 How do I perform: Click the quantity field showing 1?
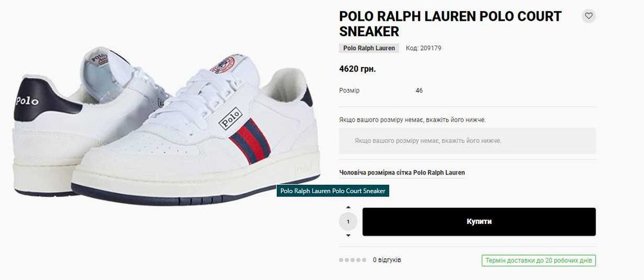(348, 221)
